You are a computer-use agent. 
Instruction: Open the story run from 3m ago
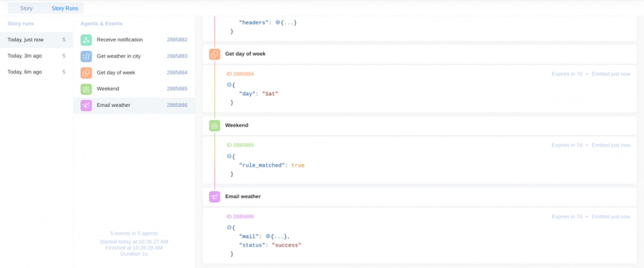25,56
